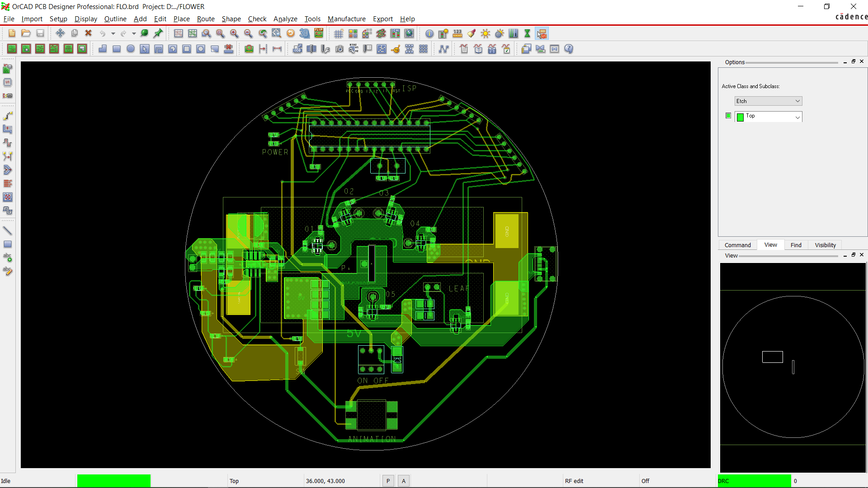The height and width of the screenshot is (488, 868).
Task: Click the Find tab
Action: [x=796, y=245]
